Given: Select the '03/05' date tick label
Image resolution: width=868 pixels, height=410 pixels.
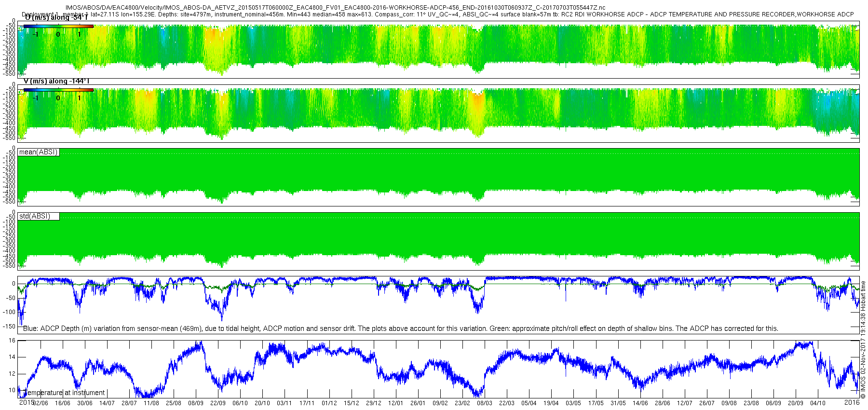Looking at the screenshot, I should (573, 403).
